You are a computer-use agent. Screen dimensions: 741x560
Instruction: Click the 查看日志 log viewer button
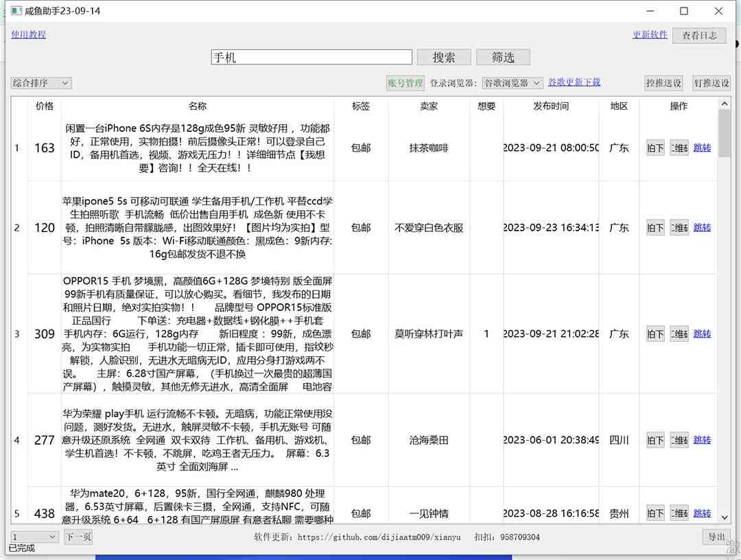click(699, 35)
